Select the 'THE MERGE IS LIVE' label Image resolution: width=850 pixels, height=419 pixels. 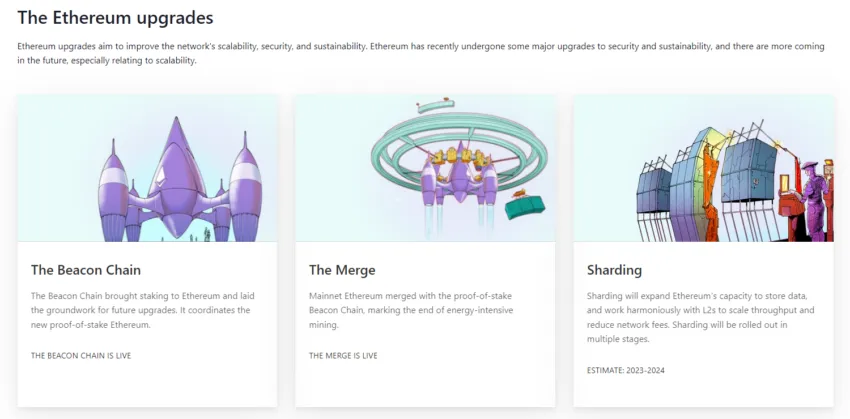(x=343, y=356)
